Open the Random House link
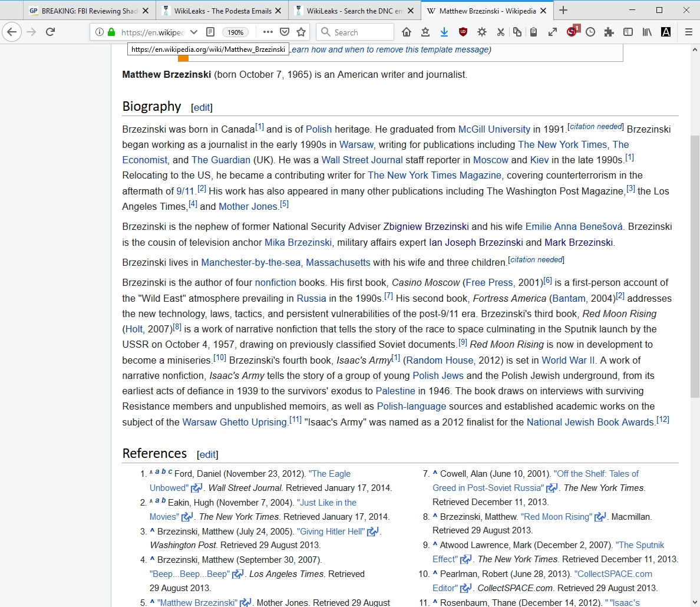Viewport: 700px width, 607px height. 440,361
